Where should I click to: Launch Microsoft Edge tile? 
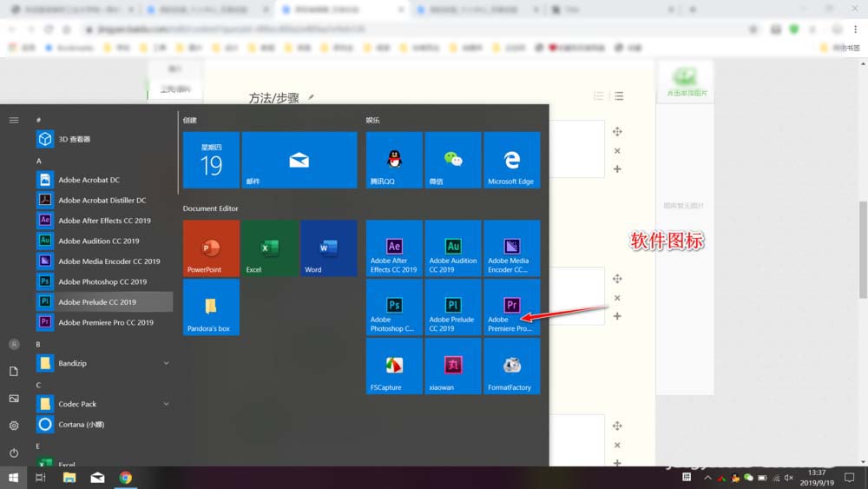(x=511, y=160)
